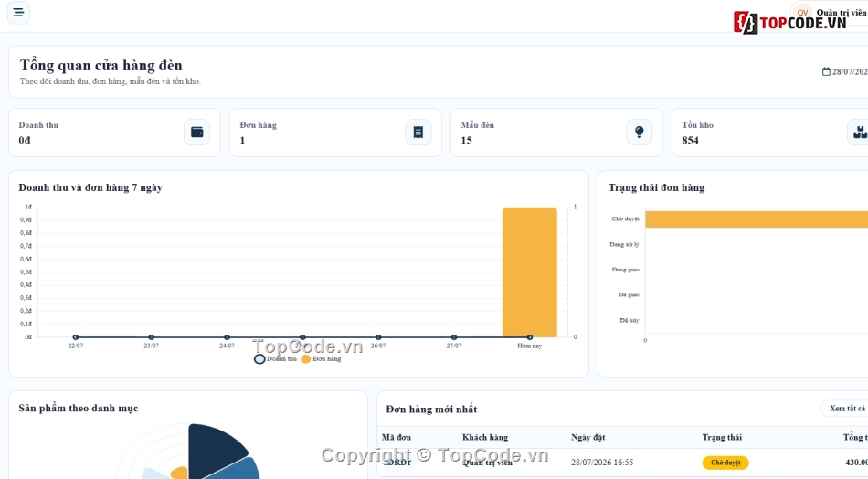Click the Chờ duyệt status badge
Viewport: 868px width, 479px height.
(x=725, y=463)
